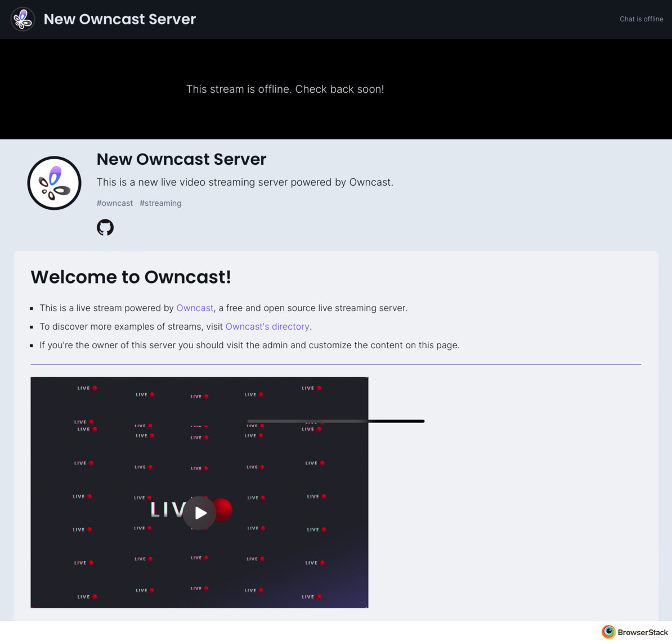The height and width of the screenshot is (643, 672).
Task: Click the New Owncast Server profile heading
Action: coord(181,159)
